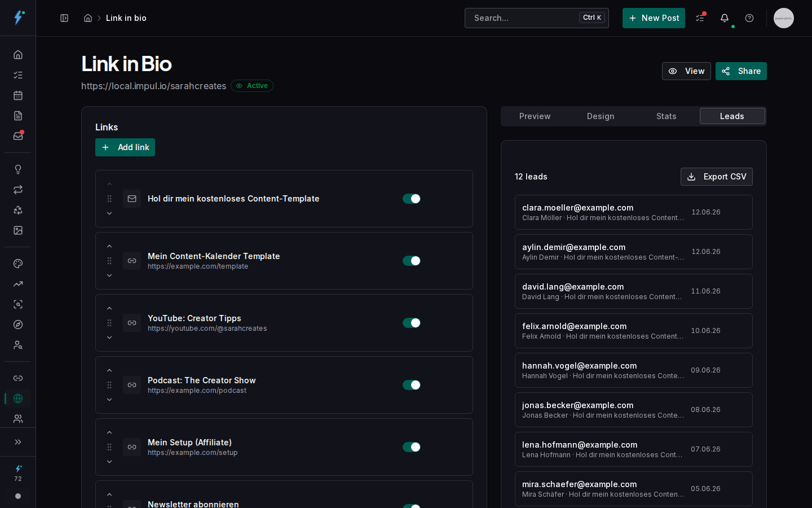Click the lightning credits icon showing 72
This screenshot has height=508, width=812.
[18, 473]
